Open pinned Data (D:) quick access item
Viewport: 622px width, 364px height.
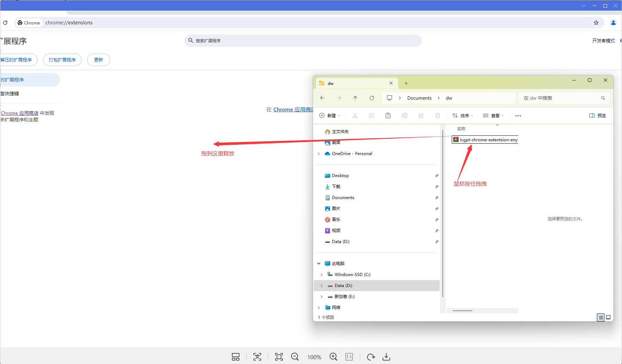(x=337, y=242)
